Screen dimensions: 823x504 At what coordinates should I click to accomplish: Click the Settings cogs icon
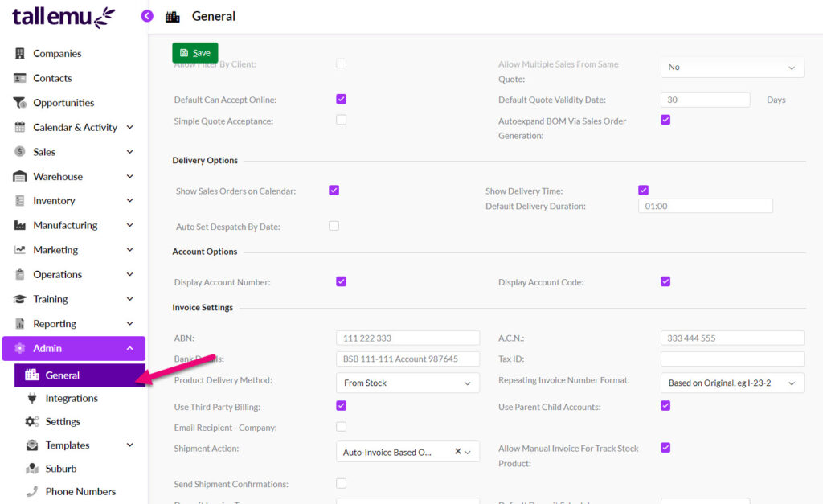click(x=32, y=421)
